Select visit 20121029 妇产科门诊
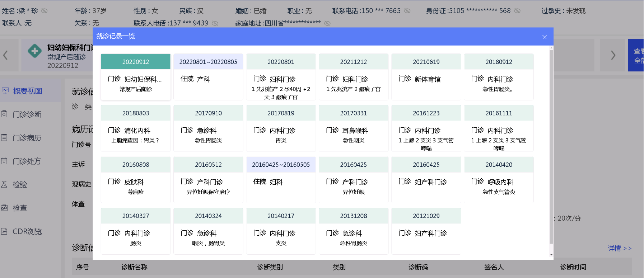644x278 pixels. (426, 231)
